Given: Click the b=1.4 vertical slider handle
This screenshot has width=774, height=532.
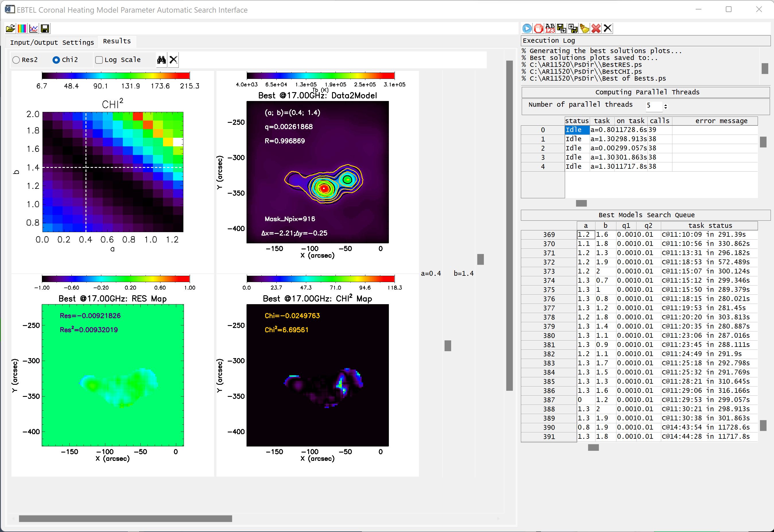Looking at the screenshot, I should 480,259.
